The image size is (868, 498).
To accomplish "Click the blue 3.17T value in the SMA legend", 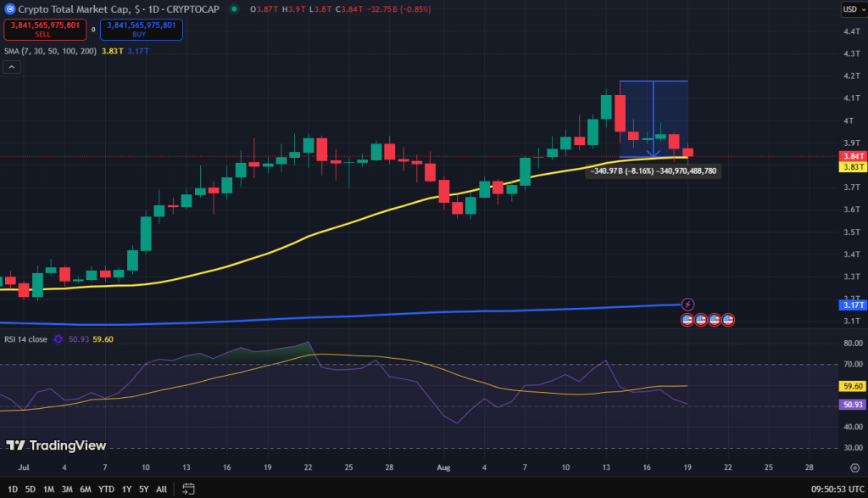I will (x=138, y=51).
